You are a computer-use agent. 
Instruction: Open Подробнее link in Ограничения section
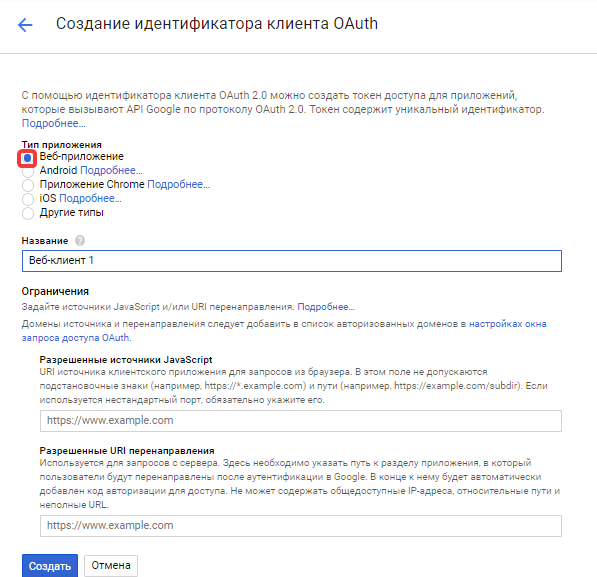pyautogui.click(x=326, y=307)
